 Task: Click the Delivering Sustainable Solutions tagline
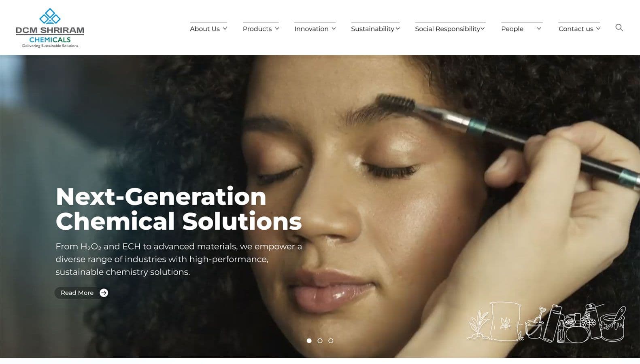click(50, 46)
